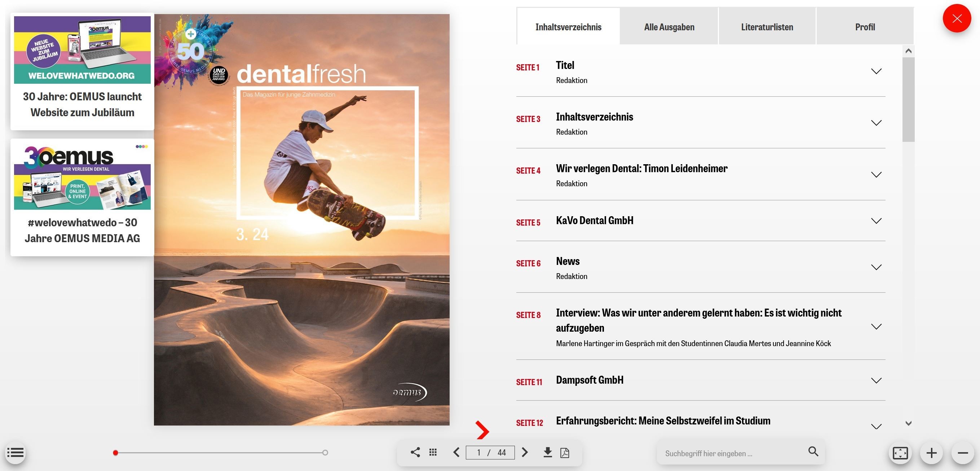The height and width of the screenshot is (471, 980).
Task: Click the SEITE 12 page label
Action: pos(530,423)
